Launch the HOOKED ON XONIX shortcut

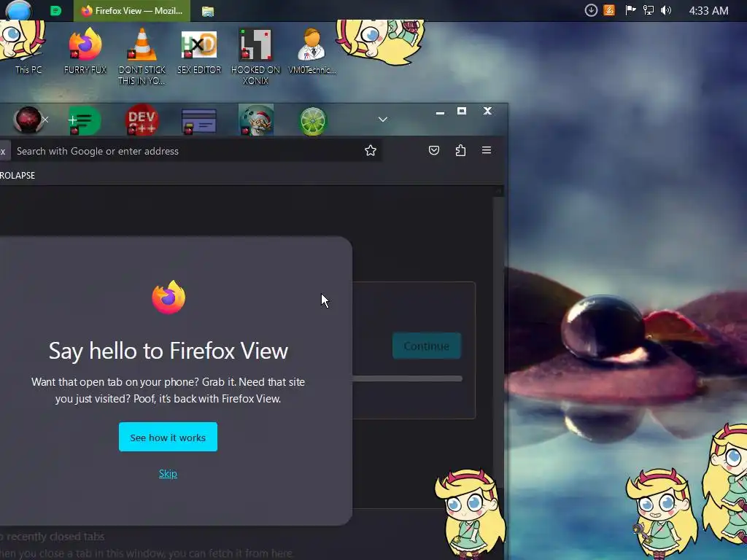click(256, 55)
